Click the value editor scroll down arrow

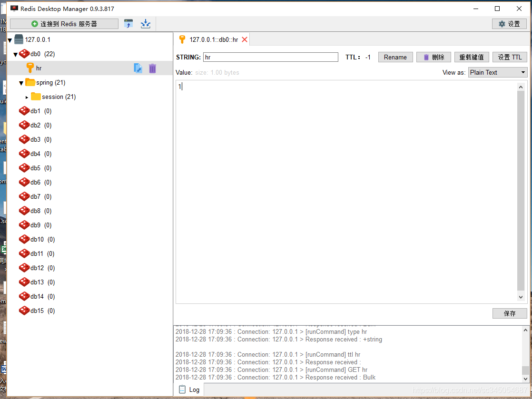521,297
